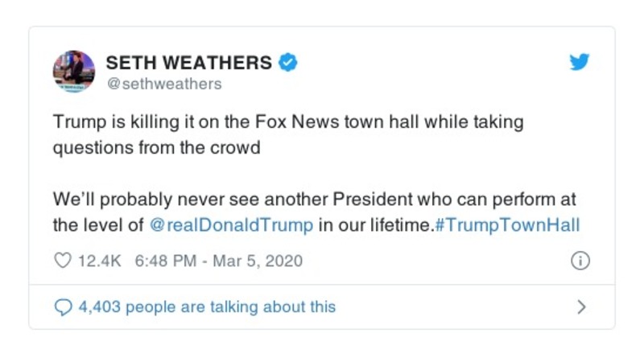This screenshot has height=358, width=644.
Task: Open the @realDonaldTrump mention
Action: click(232, 225)
